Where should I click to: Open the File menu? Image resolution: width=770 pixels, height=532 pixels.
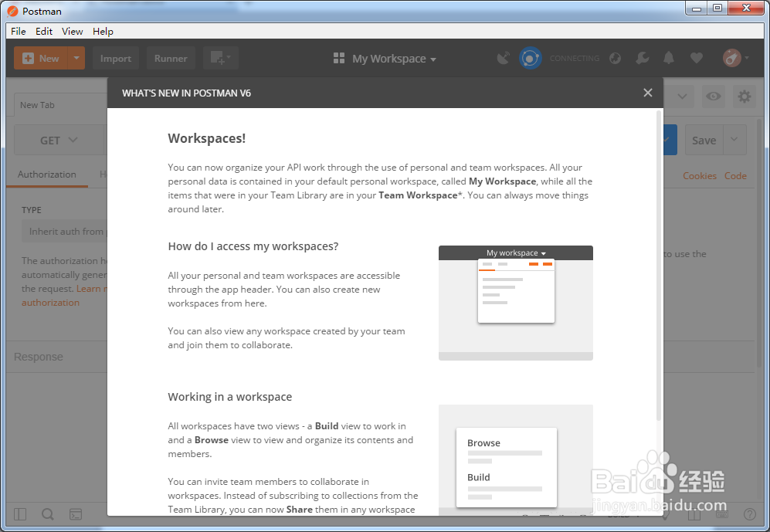[x=19, y=31]
